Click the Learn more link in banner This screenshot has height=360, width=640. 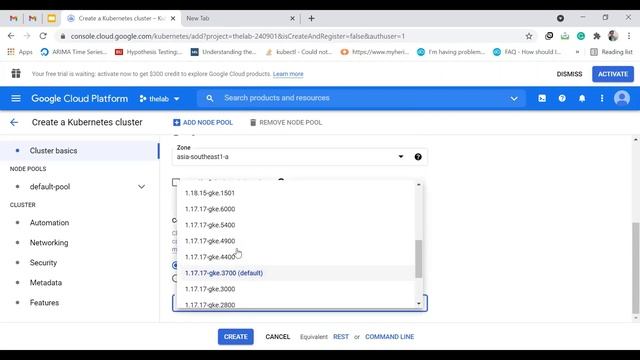288,74
